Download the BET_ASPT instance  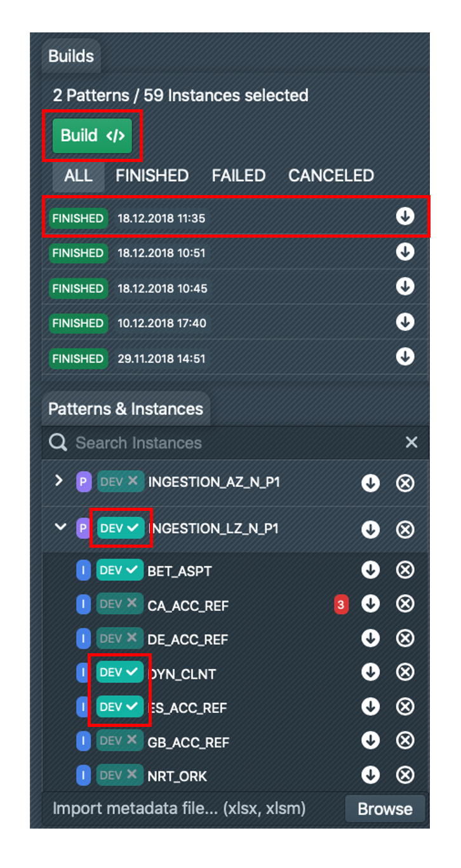pyautogui.click(x=370, y=570)
